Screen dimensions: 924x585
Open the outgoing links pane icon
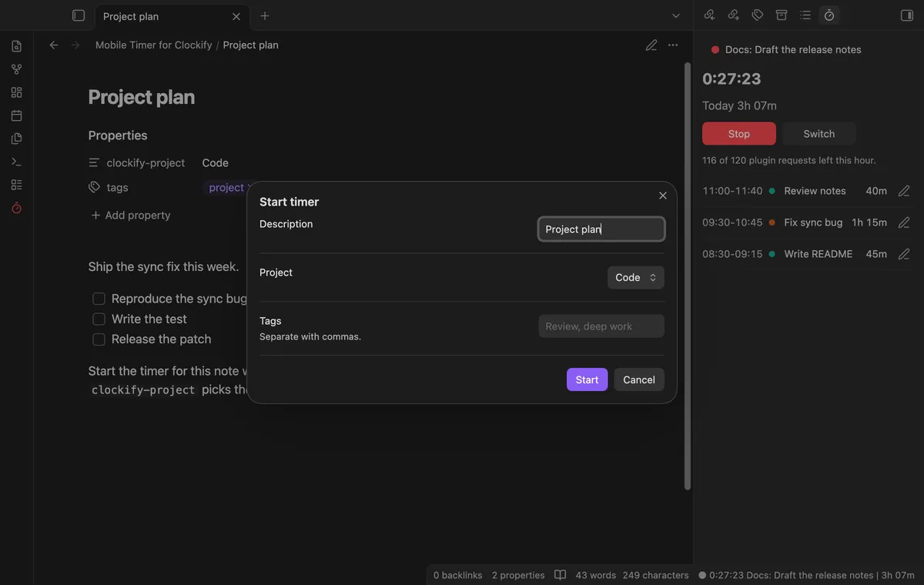click(734, 15)
